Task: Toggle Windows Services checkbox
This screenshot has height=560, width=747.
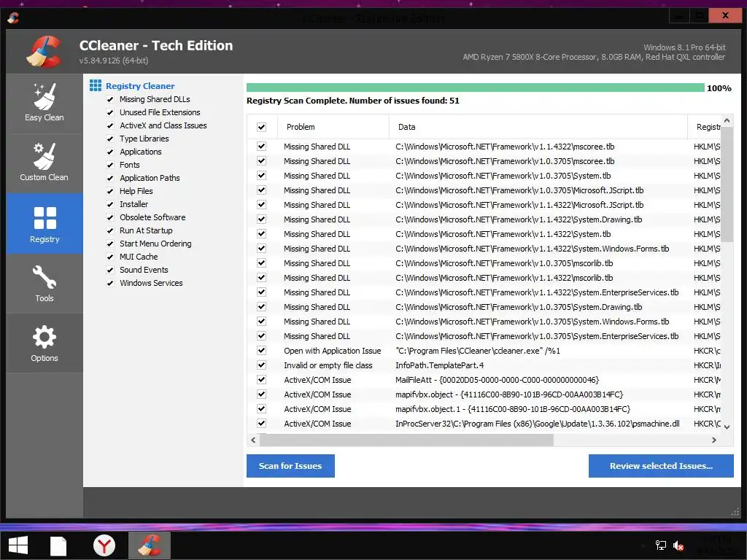Action: [x=110, y=283]
